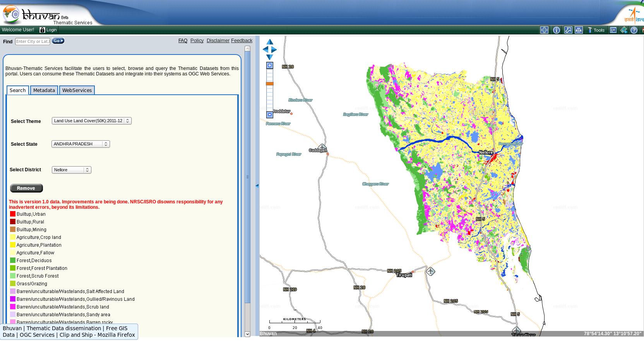Click the Welcome User! text

[x=18, y=30]
